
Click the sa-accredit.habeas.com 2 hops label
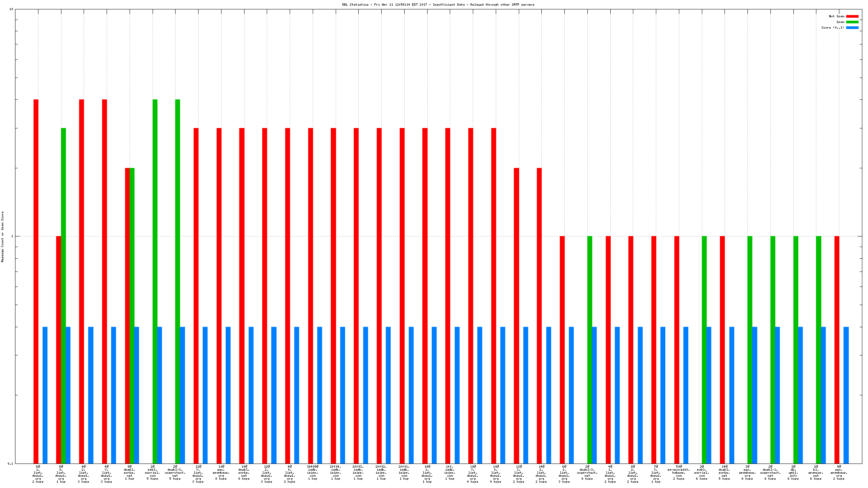click(x=679, y=473)
